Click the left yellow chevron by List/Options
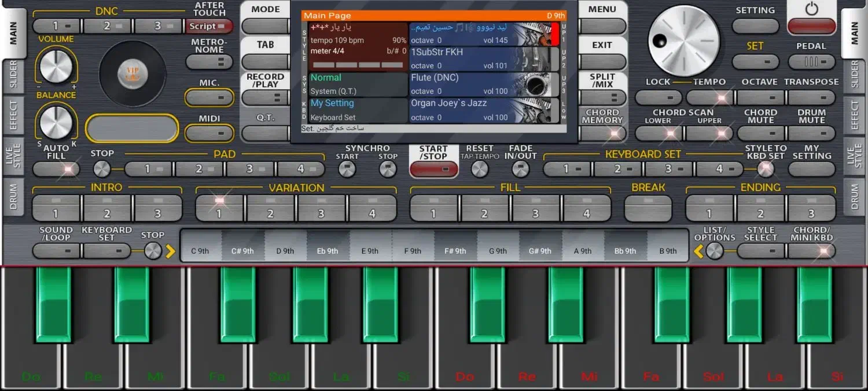The image size is (868, 391). 698,251
